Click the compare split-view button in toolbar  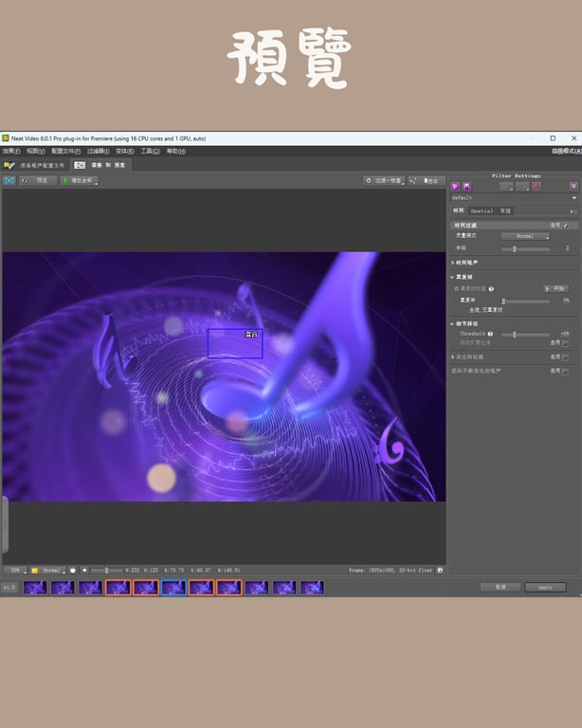pos(427,181)
